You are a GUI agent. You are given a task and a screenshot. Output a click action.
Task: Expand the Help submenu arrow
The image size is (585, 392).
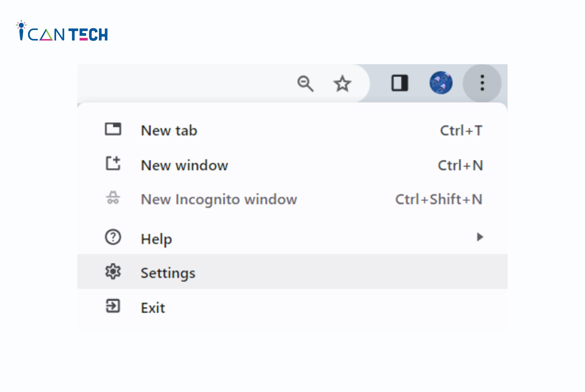point(480,237)
